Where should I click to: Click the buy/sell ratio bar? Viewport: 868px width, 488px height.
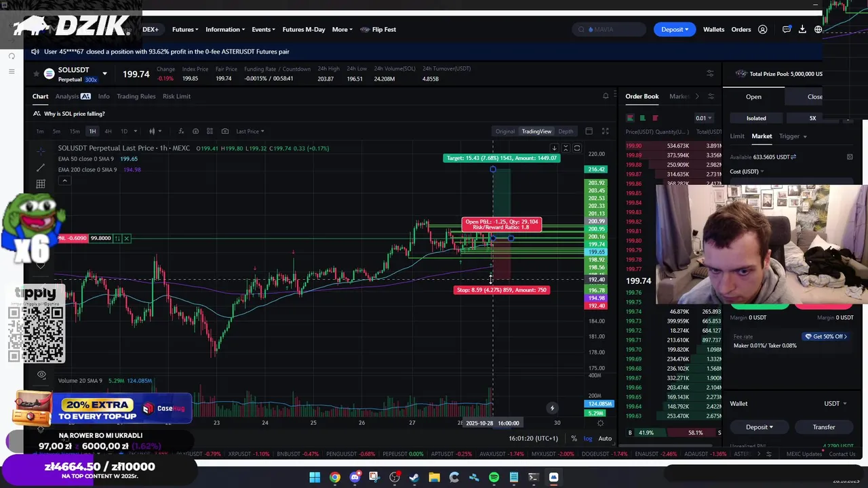[674, 432]
